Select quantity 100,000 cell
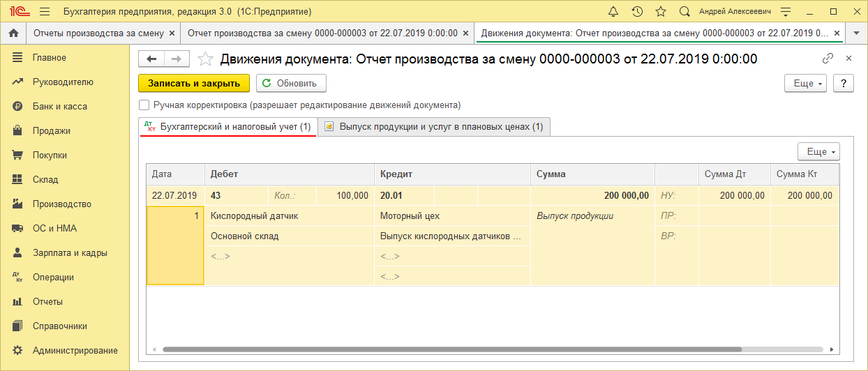Screen dimensions: 868x371 pyautogui.click(x=345, y=195)
